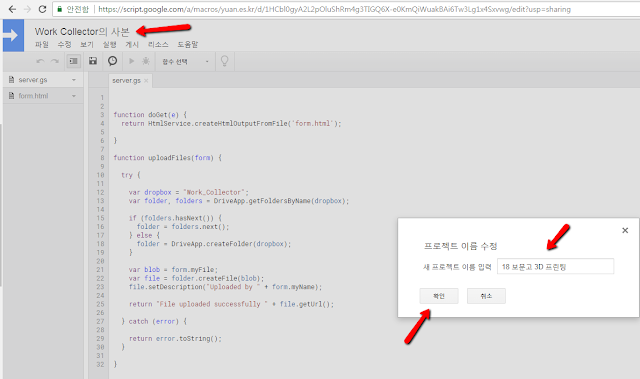640x379 pixels.
Task: Click the debug bug icon
Action: click(x=146, y=61)
